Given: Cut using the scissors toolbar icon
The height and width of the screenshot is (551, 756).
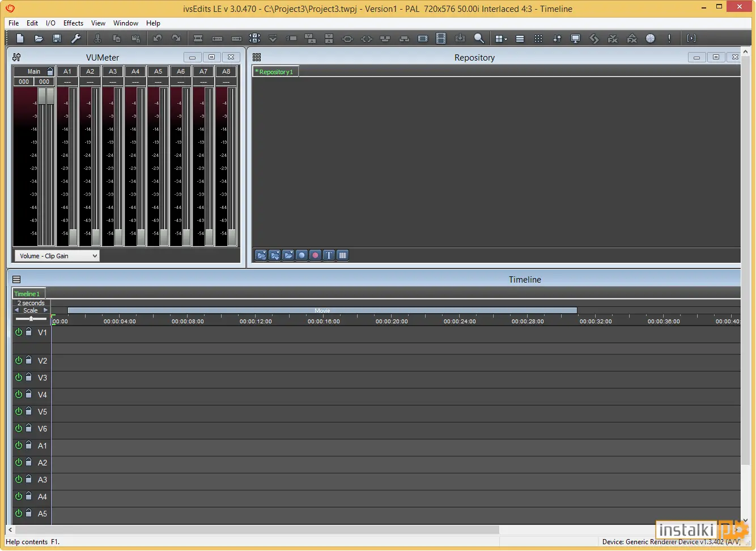Looking at the screenshot, I should [97, 39].
